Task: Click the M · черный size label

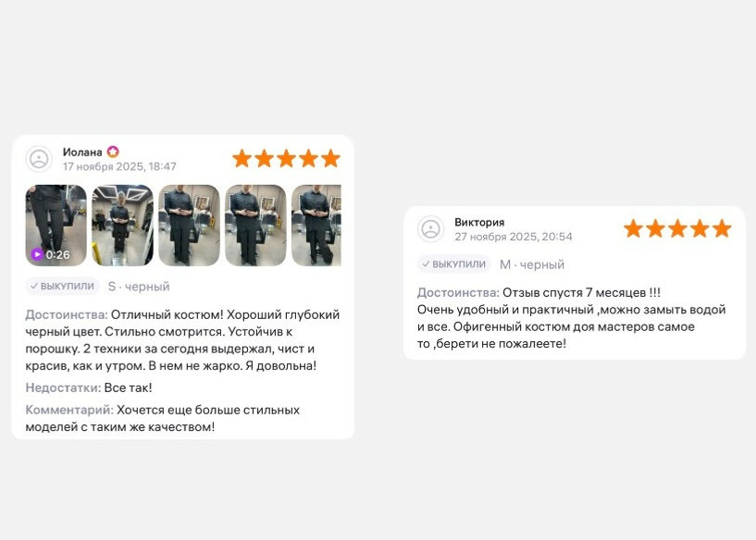Action: pos(532,264)
